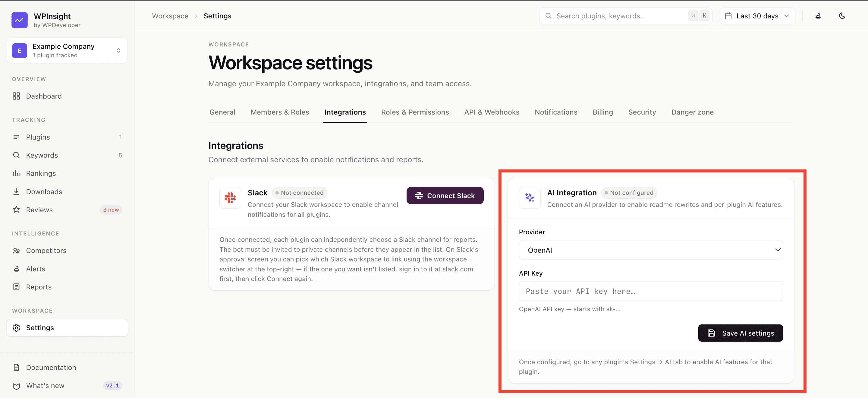This screenshot has height=398, width=868.
Task: Open Reviews in the sidebar
Action: click(67, 210)
